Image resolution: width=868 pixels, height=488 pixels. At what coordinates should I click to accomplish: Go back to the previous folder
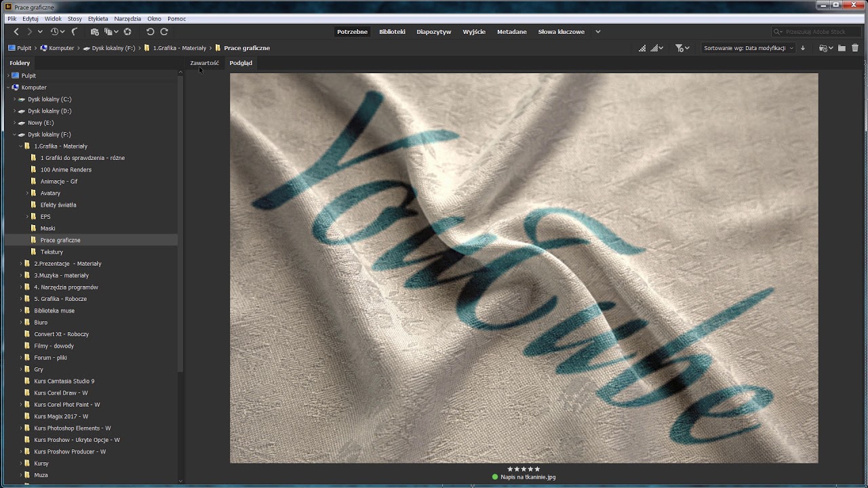coord(17,32)
